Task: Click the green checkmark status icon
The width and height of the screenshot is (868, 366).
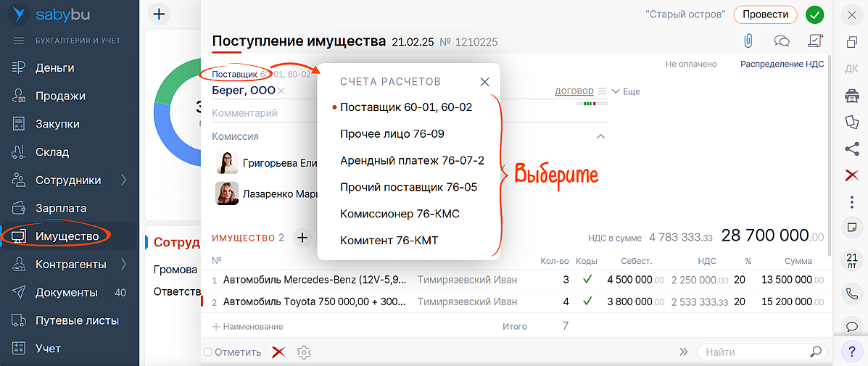Action: point(815,14)
